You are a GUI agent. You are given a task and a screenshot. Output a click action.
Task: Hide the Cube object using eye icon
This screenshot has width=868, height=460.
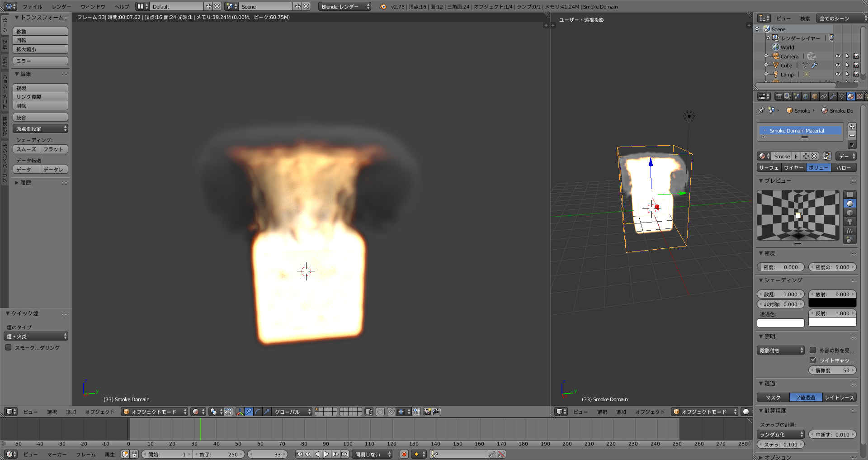(x=838, y=66)
